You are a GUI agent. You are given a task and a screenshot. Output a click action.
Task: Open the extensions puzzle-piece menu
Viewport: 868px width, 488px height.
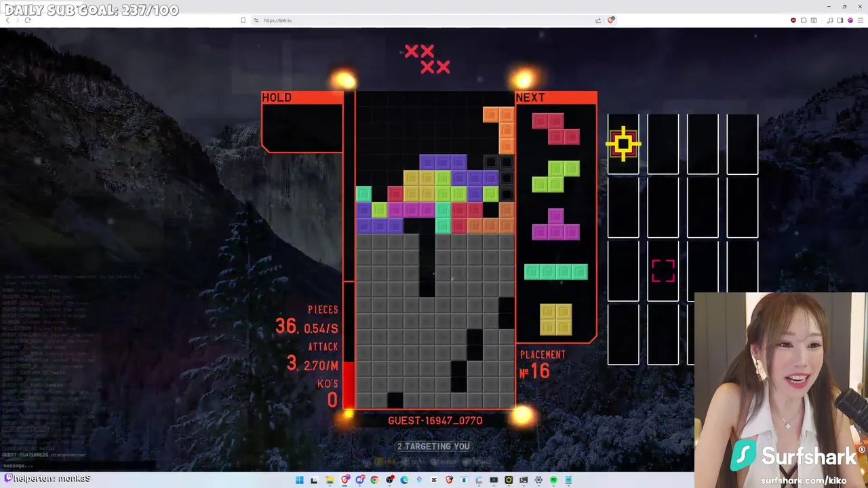pos(804,20)
